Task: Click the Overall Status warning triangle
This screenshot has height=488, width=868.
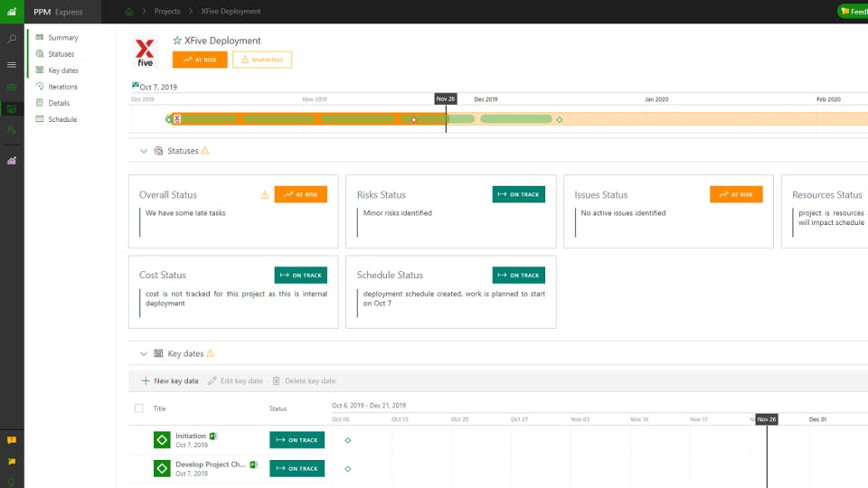Action: point(265,195)
